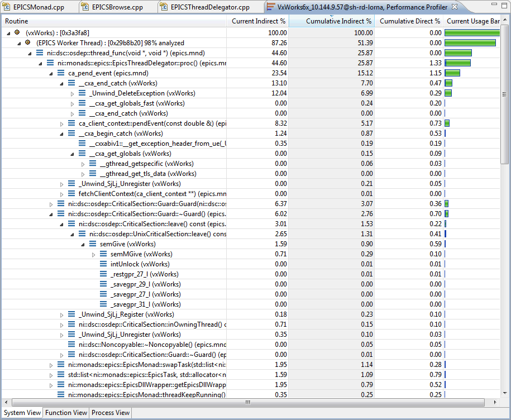Click the _Unwind_DeleteException routine icon
Image resolution: width=511 pixels, height=420 pixels.
coord(82,93)
